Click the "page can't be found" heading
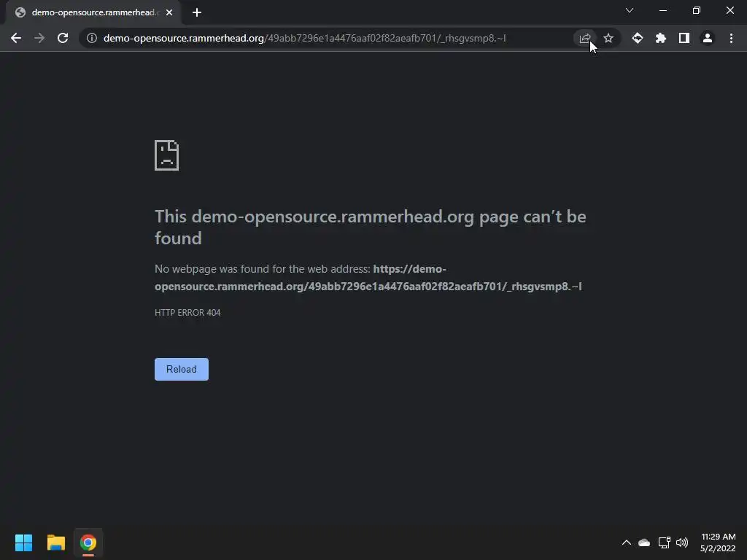 [x=370, y=227]
